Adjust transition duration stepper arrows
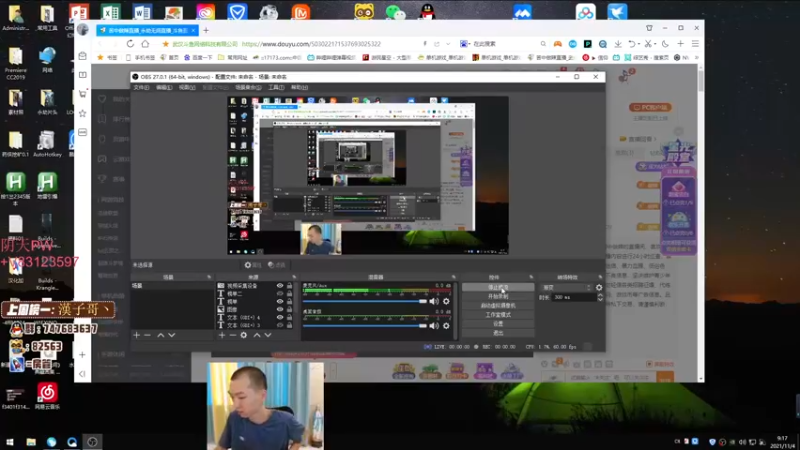Viewport: 800px width, 450px height. (600, 297)
